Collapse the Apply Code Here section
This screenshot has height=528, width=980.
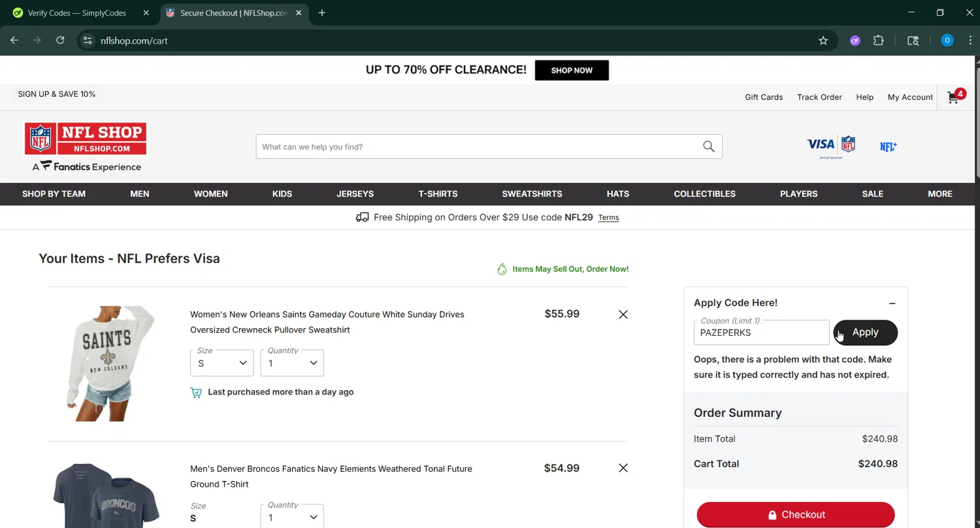pyautogui.click(x=892, y=303)
